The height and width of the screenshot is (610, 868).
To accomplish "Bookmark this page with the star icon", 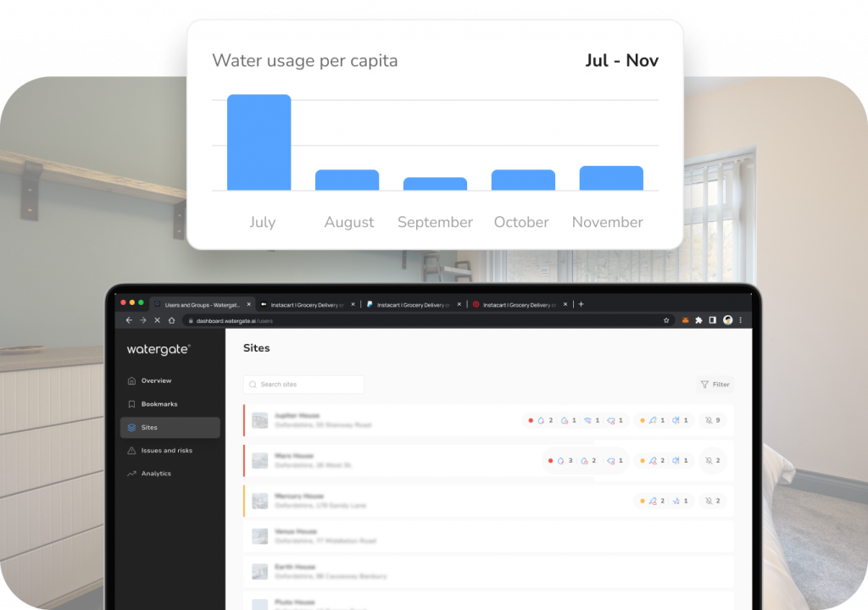I will 666,321.
